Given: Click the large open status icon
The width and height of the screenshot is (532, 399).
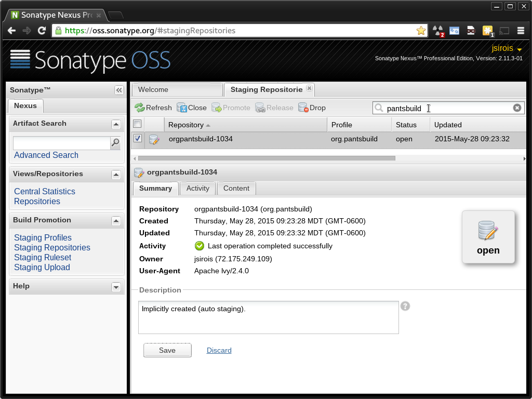Looking at the screenshot, I should 488,236.
